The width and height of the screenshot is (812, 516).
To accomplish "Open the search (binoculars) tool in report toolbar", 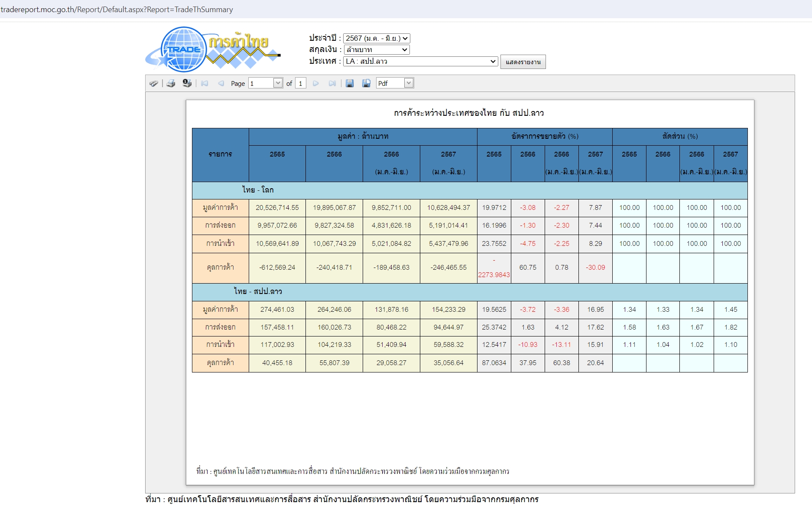I will (153, 83).
